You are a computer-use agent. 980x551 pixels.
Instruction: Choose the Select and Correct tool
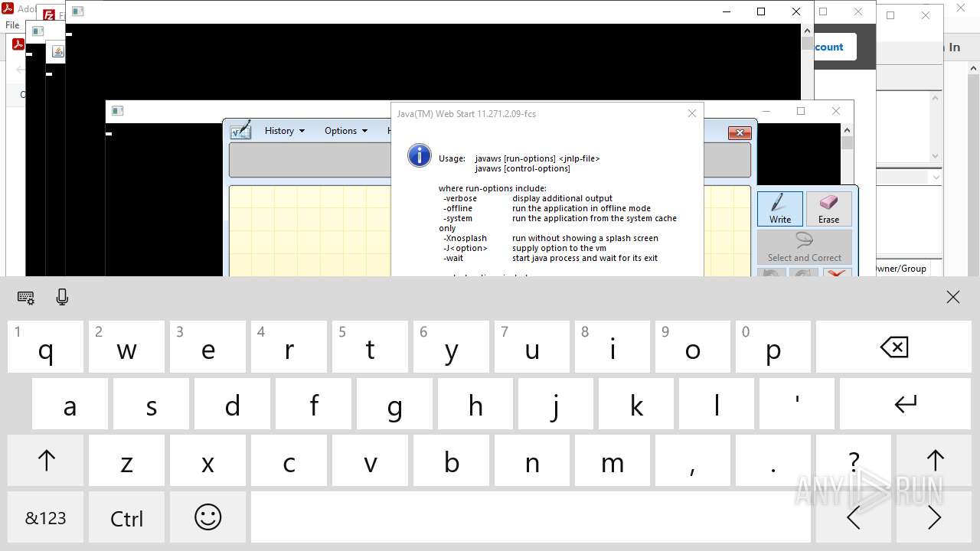click(805, 247)
